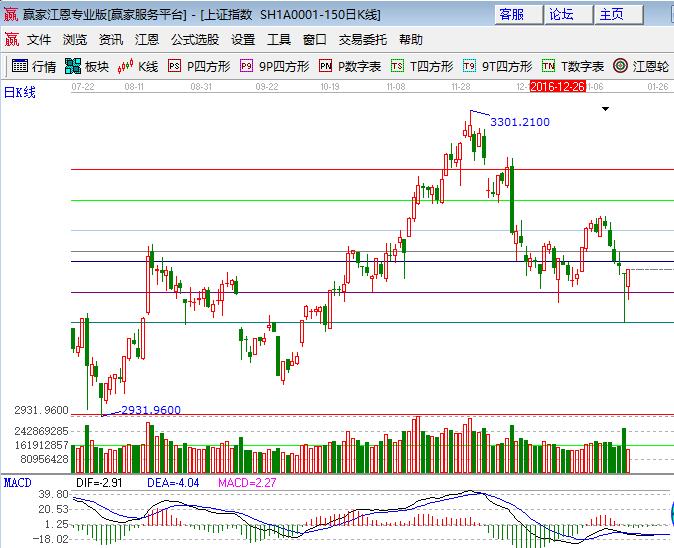Open the 交易委托 menu

(x=362, y=40)
